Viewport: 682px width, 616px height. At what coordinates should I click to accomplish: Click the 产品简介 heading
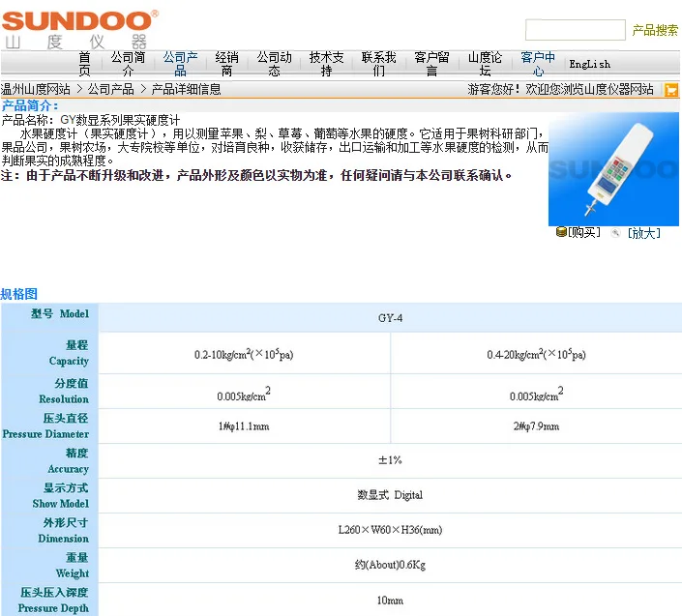[29, 105]
